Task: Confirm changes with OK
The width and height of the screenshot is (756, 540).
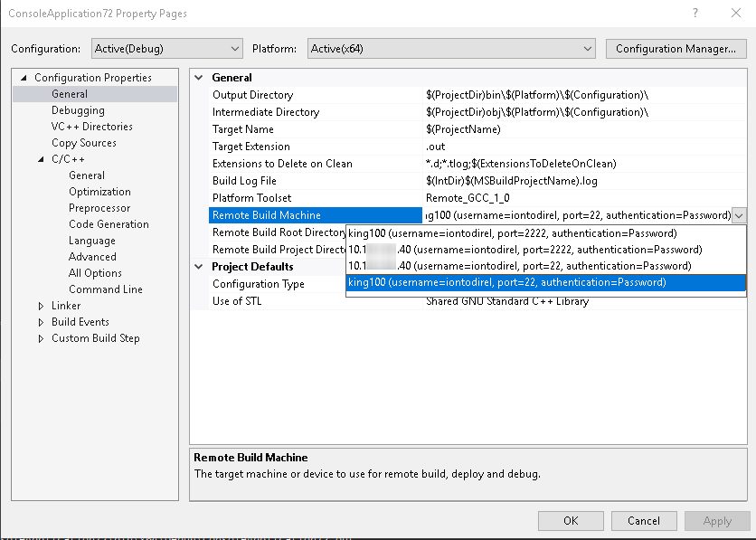Action: pos(570,520)
